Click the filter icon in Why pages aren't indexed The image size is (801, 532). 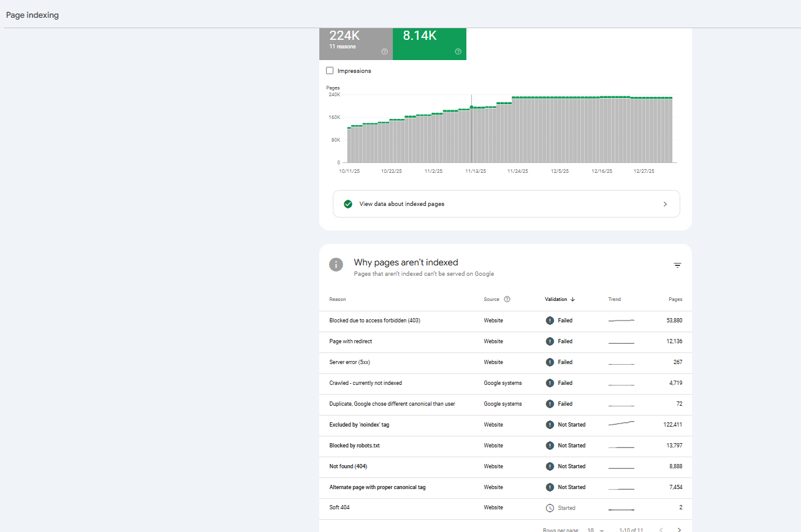point(677,265)
